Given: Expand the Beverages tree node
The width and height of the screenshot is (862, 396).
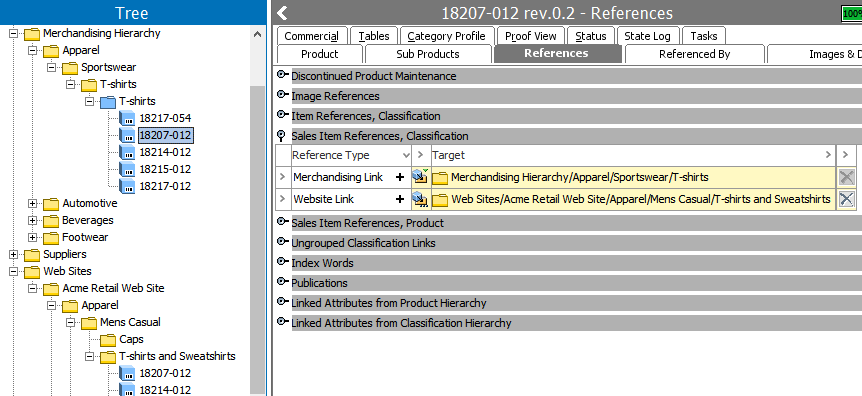Looking at the screenshot, I should tap(32, 221).
